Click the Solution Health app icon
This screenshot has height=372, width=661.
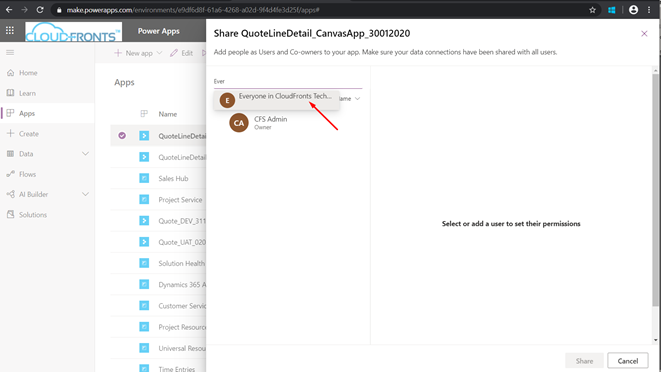(x=144, y=263)
